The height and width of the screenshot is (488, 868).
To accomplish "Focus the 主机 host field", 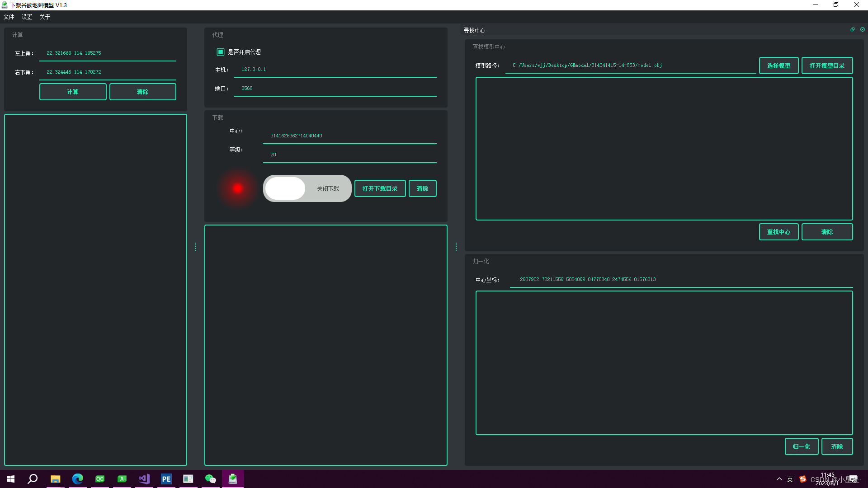I will point(335,70).
